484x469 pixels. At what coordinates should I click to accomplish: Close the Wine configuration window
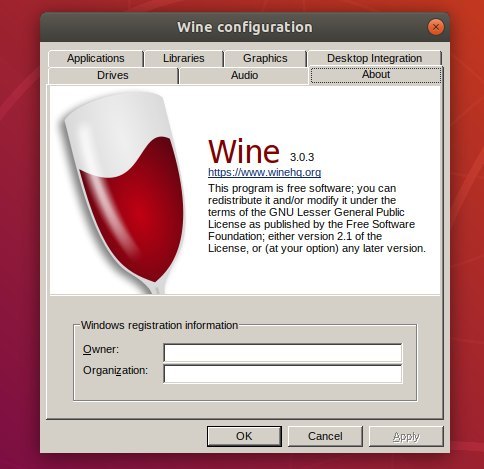(x=436, y=27)
